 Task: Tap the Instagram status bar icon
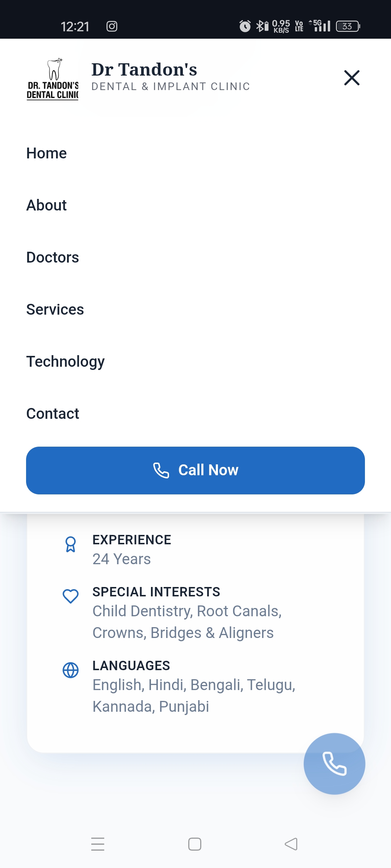pos(112,26)
